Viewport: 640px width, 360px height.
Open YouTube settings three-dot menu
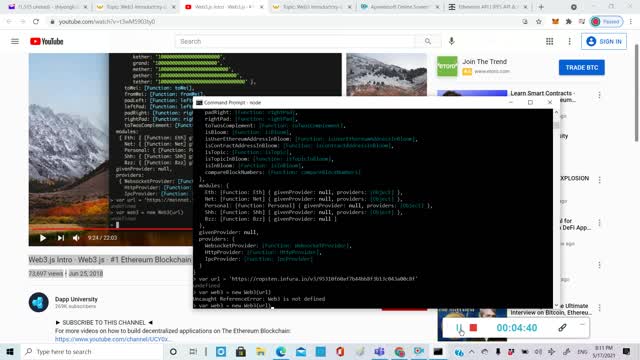coord(569,41)
